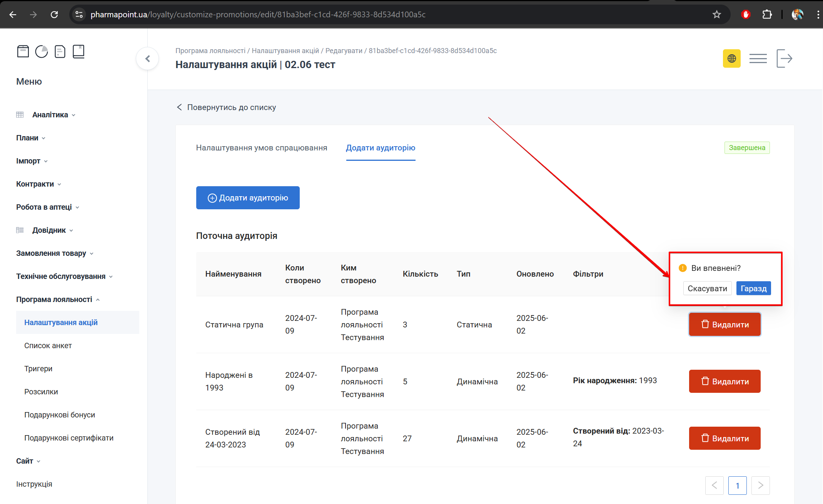Switch to the Додати аудиторію tab

click(380, 148)
